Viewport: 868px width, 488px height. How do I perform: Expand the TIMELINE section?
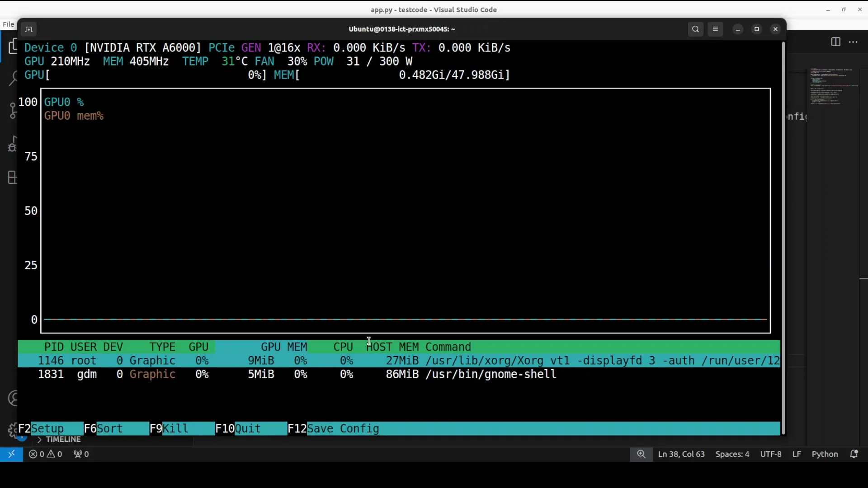[63, 439]
